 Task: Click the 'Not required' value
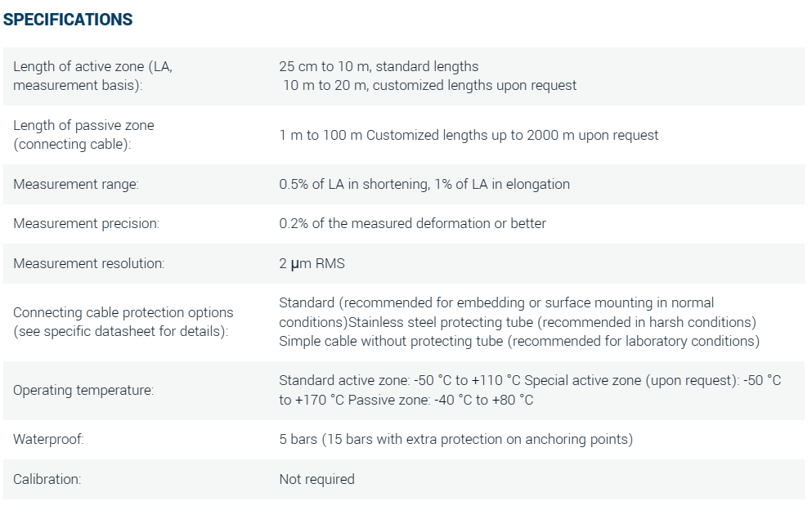coord(316,480)
